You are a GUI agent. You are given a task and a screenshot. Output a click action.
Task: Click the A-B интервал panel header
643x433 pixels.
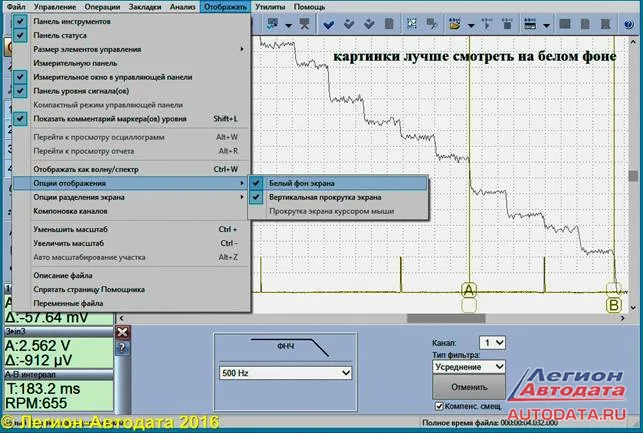(x=59, y=374)
